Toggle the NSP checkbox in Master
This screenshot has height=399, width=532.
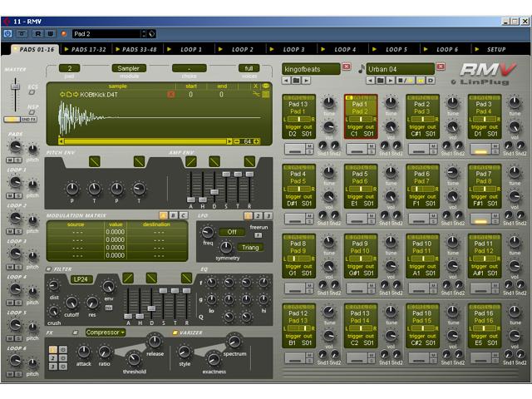pos(32,112)
